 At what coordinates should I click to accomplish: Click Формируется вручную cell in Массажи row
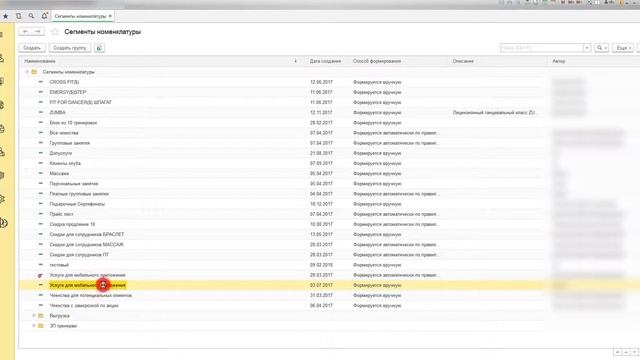click(377, 173)
